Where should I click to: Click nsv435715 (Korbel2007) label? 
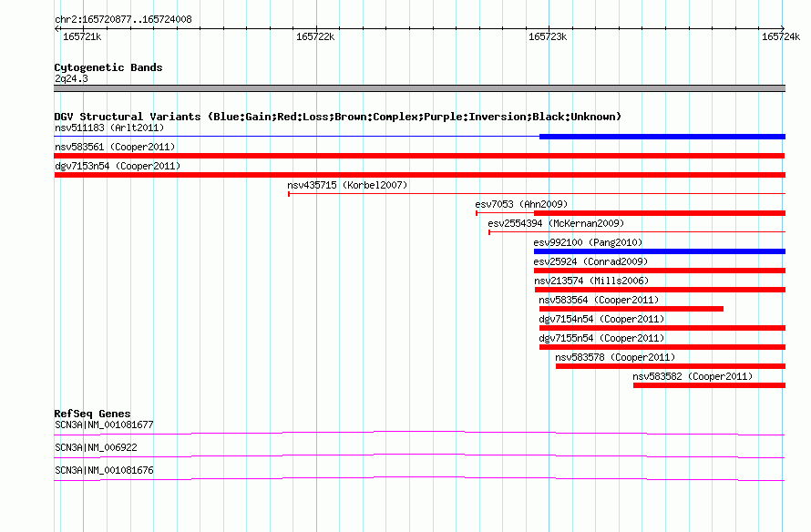(x=347, y=185)
